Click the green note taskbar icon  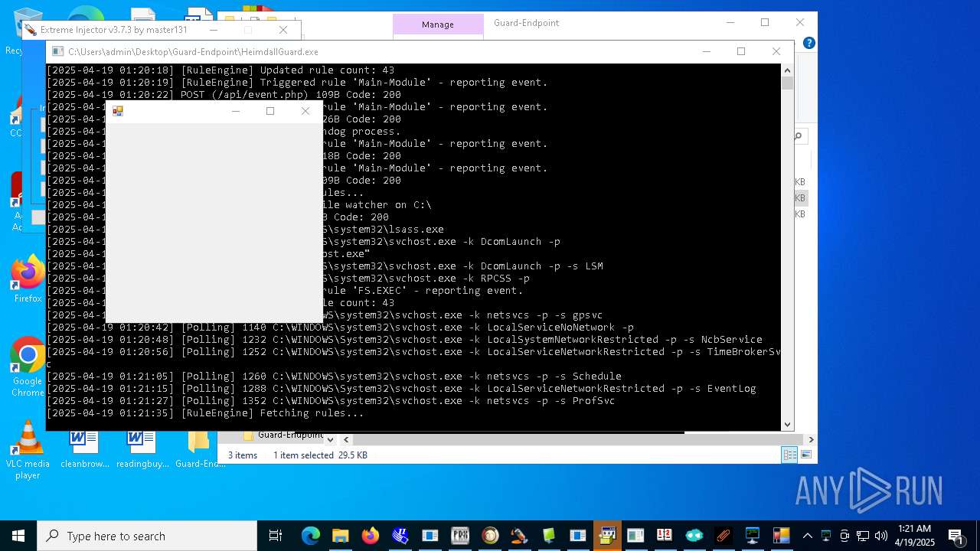[x=548, y=536]
